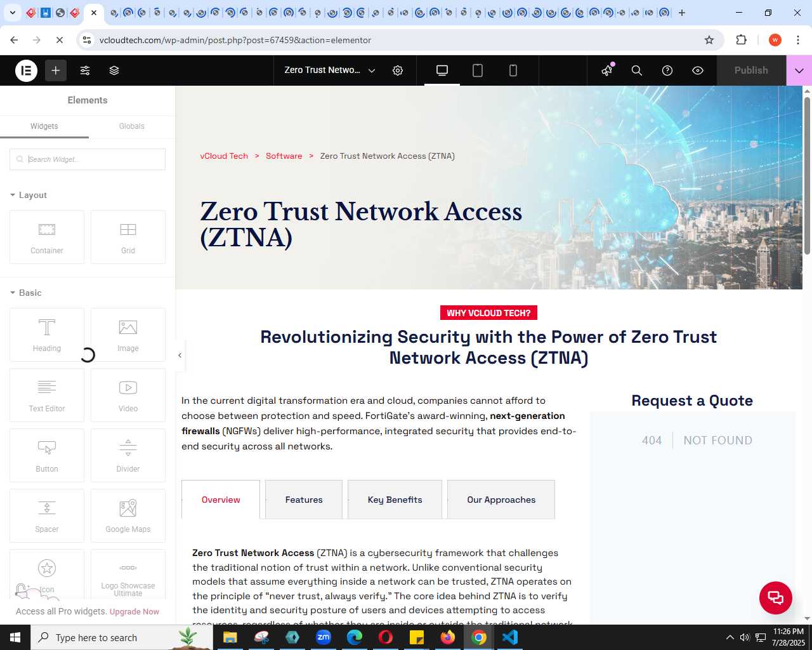Select the Button widget
The width and height of the screenshot is (812, 650).
click(47, 455)
